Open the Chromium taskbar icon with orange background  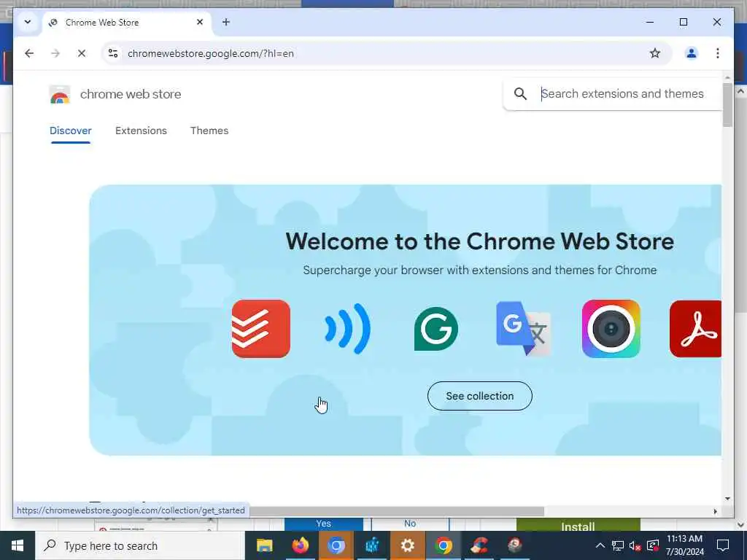pos(336,545)
